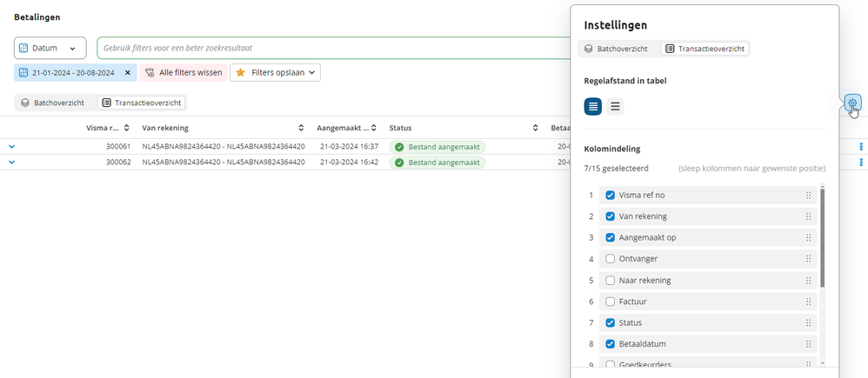The image size is (868, 378).
Task: Remove the date range filter chip
Action: click(128, 73)
